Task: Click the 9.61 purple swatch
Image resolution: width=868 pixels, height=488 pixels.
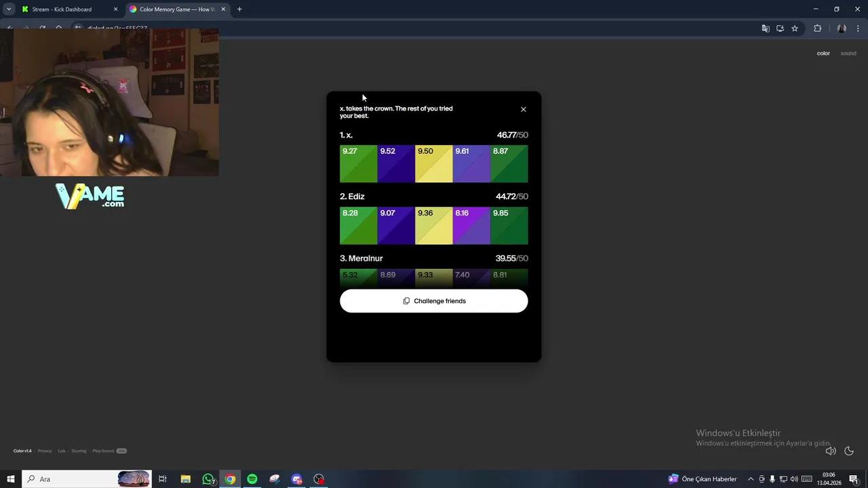Action: [x=471, y=164]
